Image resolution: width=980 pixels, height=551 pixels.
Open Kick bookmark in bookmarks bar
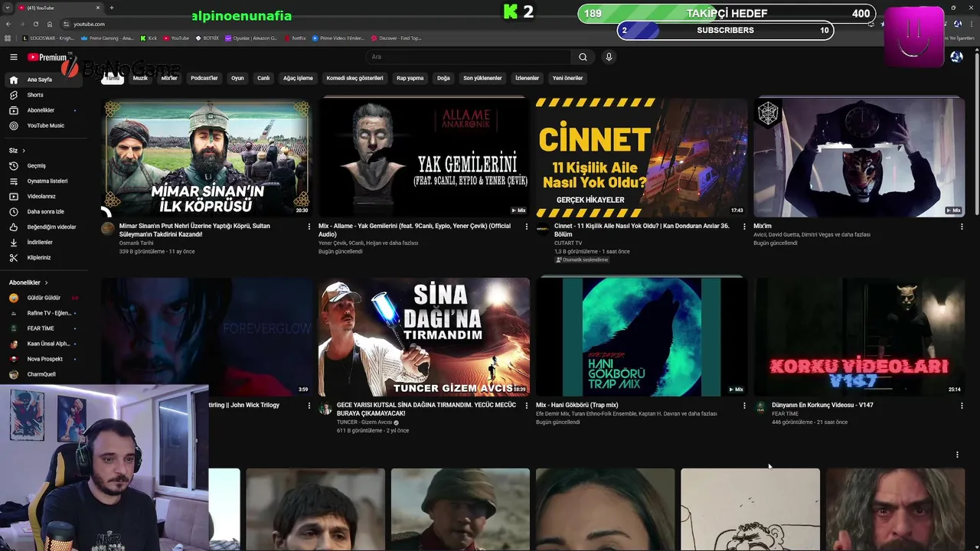click(149, 38)
